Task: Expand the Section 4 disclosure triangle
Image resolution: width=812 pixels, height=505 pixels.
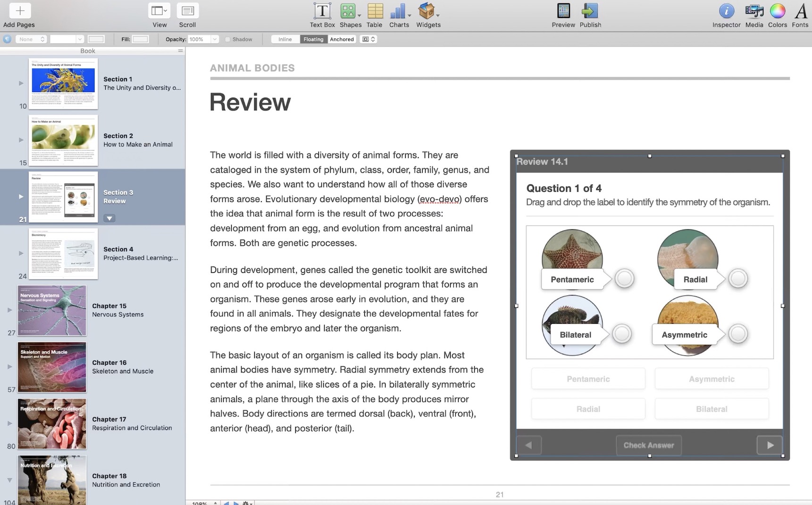Action: point(21,253)
